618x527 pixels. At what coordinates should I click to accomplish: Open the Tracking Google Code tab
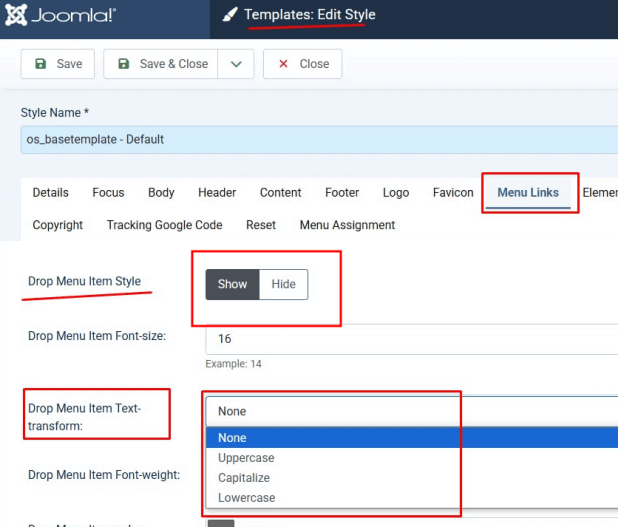tap(164, 225)
